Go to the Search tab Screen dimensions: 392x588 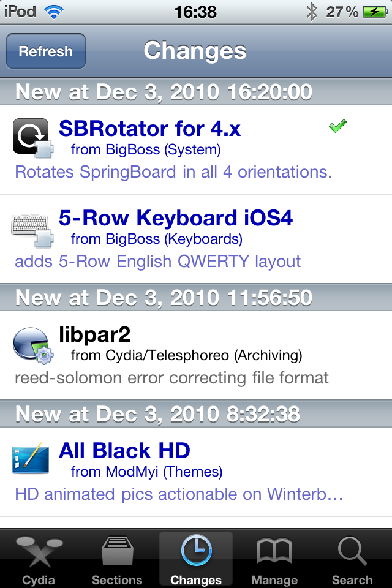(352, 559)
